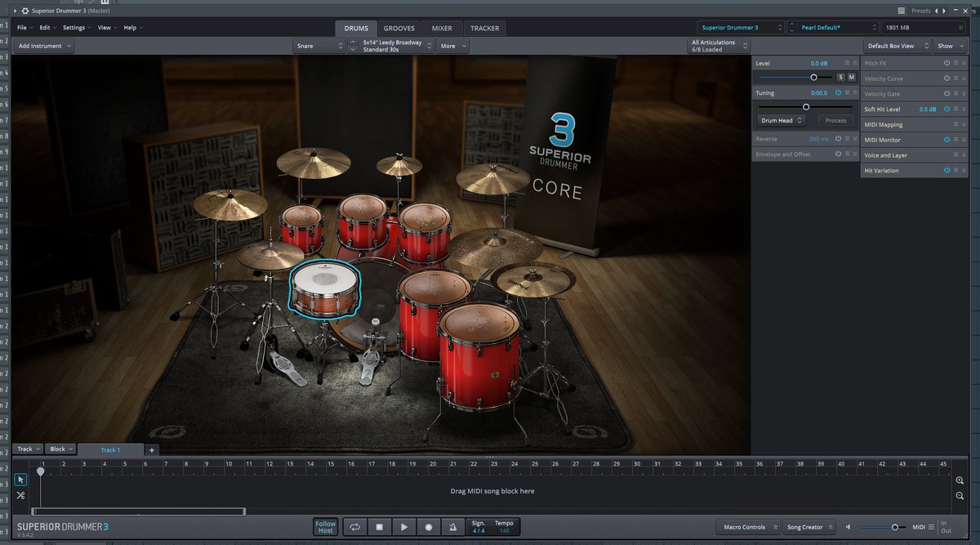Open the More dropdown
Image resolution: width=980 pixels, height=545 pixels.
click(453, 46)
